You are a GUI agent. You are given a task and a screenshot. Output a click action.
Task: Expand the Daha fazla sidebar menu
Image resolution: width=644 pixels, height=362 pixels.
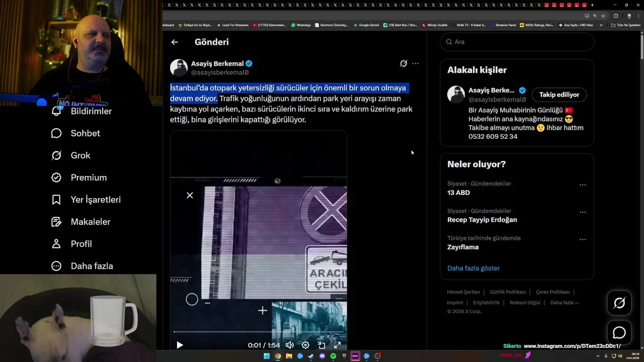tap(82, 266)
